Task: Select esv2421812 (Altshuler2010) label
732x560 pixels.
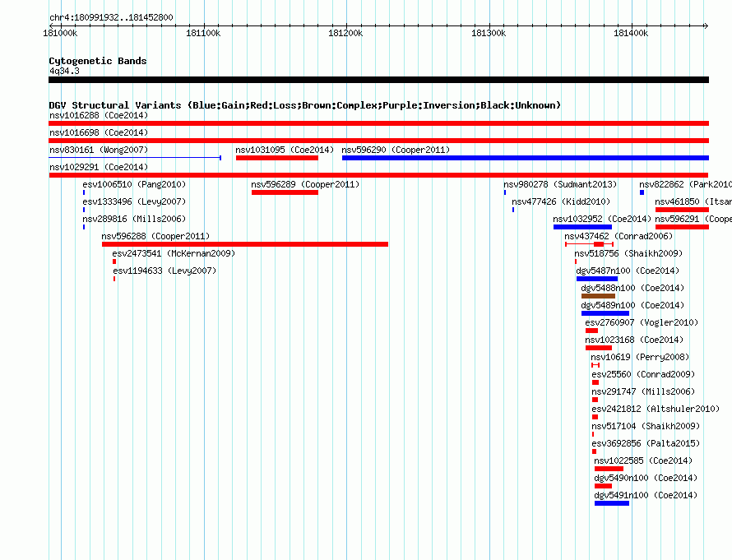Action: 656,409
